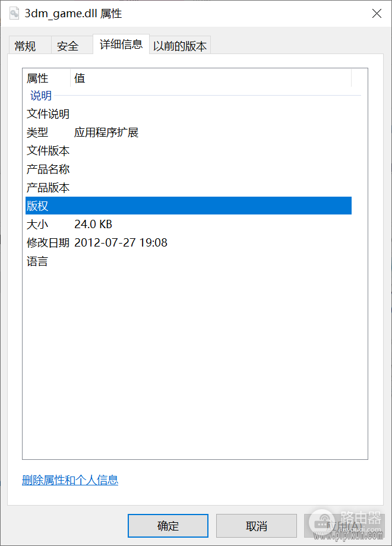Select the 产品名称 property row
The height and width of the screenshot is (546, 392).
point(48,169)
